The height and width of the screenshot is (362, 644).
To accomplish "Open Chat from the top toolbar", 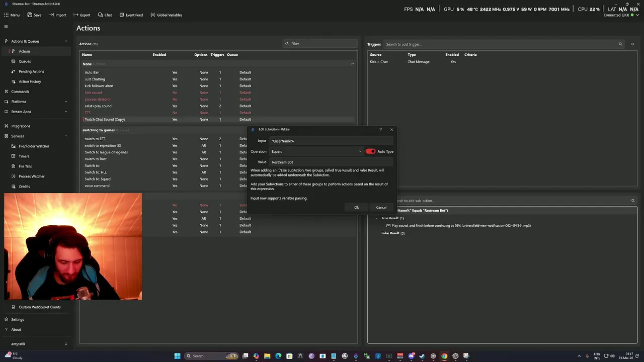I will point(105,15).
